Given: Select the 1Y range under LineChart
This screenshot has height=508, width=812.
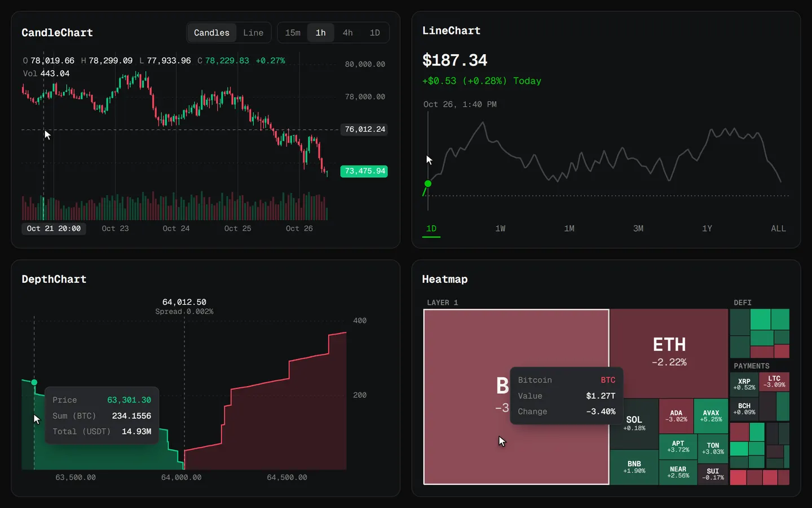Looking at the screenshot, I should (707, 229).
